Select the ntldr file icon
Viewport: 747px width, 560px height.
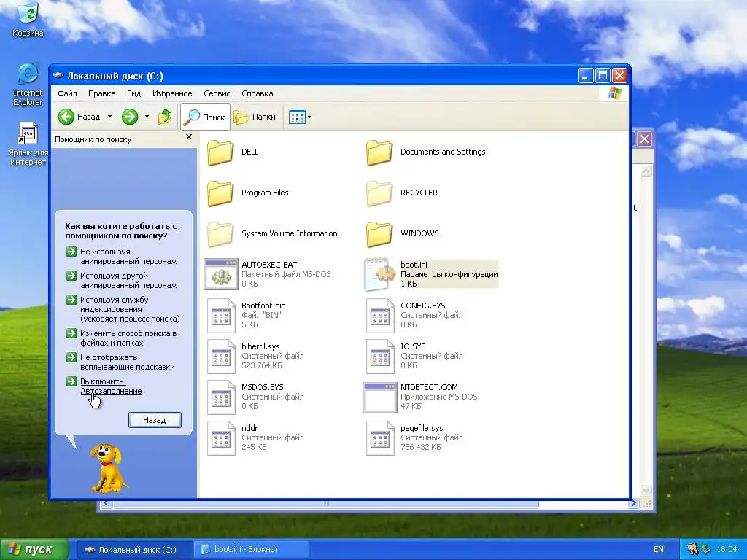pos(221,438)
